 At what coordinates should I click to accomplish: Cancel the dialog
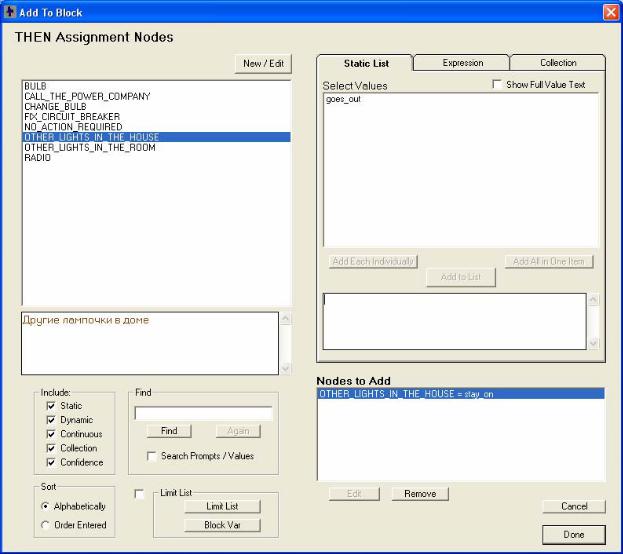[x=574, y=506]
